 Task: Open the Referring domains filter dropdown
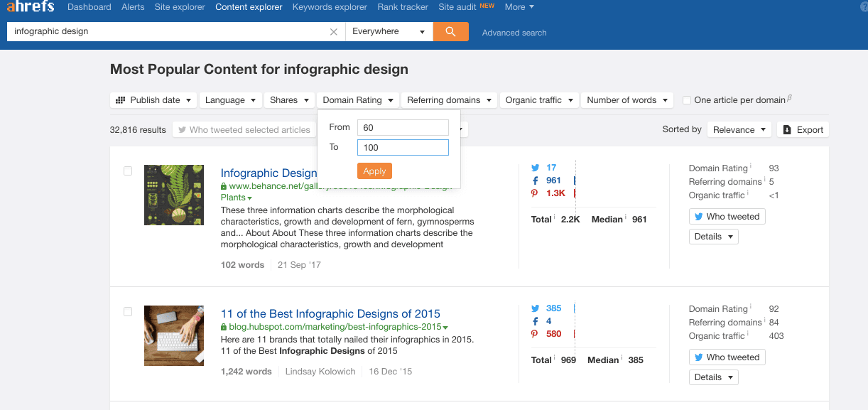(x=449, y=100)
